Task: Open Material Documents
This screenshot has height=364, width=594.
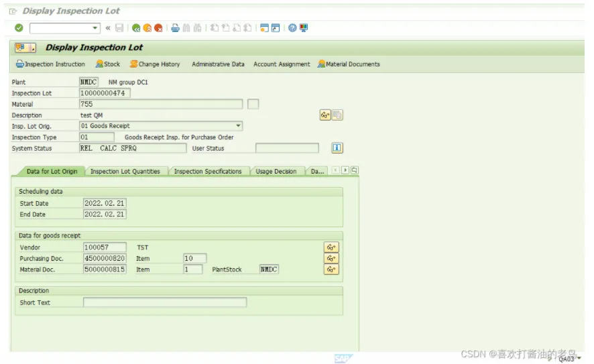Action: (x=349, y=64)
